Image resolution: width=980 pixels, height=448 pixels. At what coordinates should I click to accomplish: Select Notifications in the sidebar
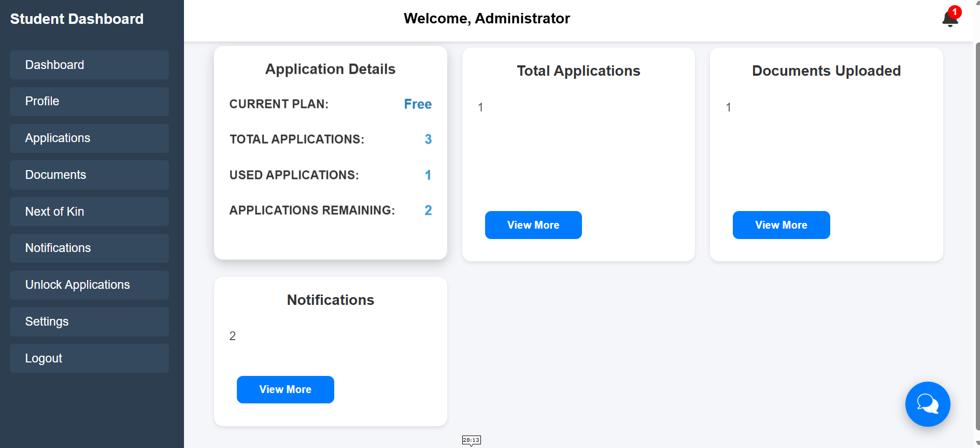(x=89, y=248)
